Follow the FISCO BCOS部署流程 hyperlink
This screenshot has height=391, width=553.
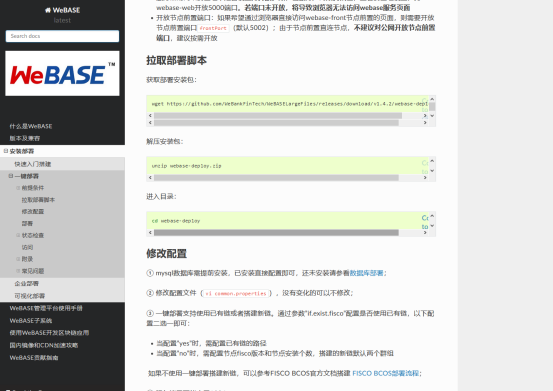[x=385, y=373]
